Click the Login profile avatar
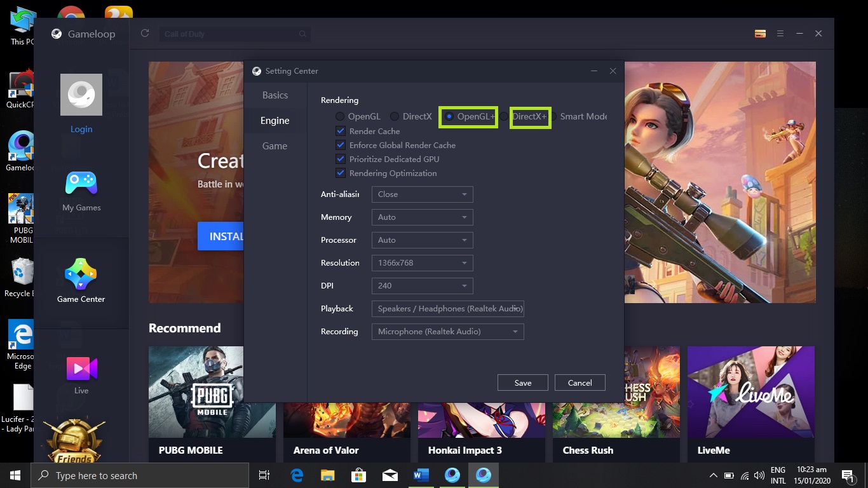This screenshot has height=488, width=868. click(81, 95)
